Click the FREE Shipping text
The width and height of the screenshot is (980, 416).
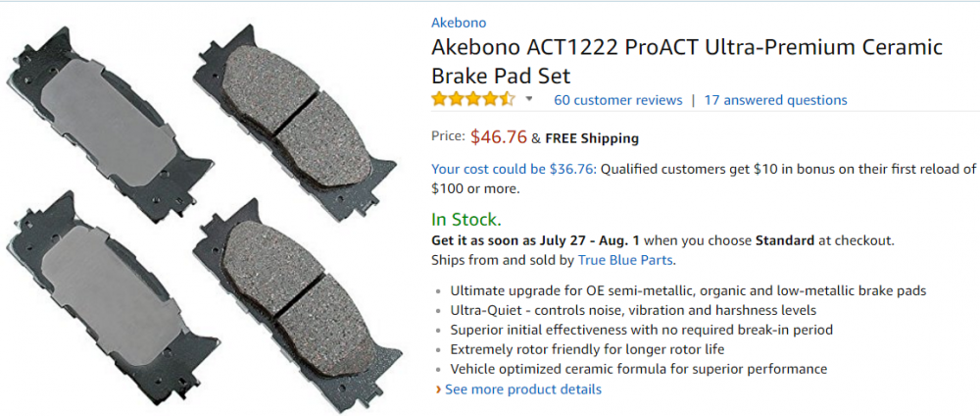click(x=592, y=138)
